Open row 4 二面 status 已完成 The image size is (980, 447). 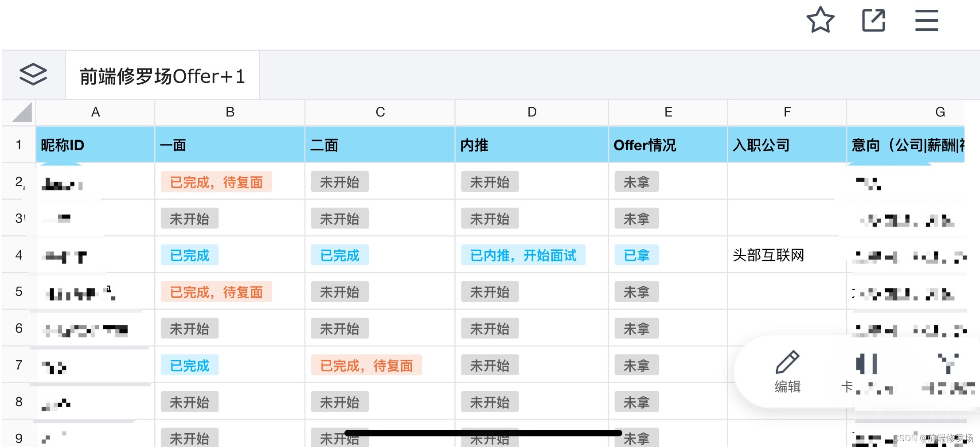(340, 255)
